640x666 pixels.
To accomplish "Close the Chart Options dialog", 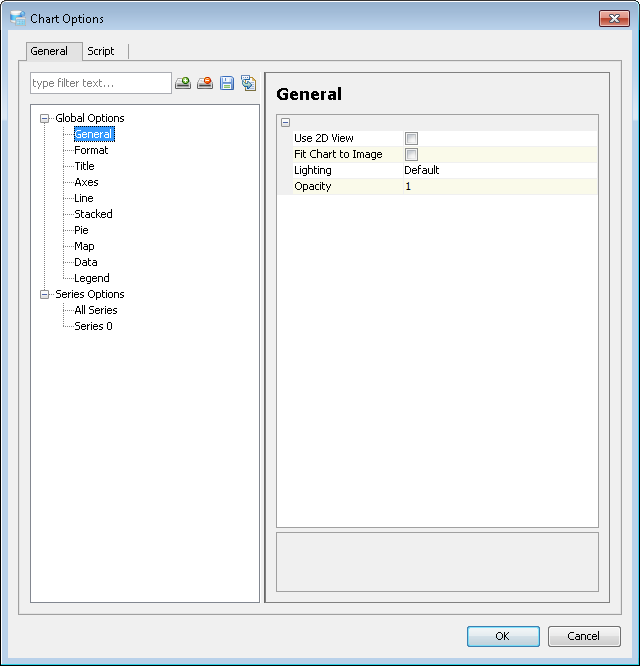I will 614,18.
